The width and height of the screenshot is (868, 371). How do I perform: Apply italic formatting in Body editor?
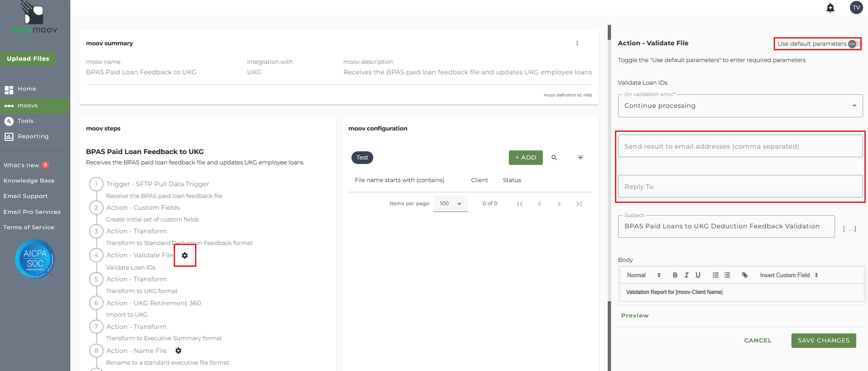(687, 275)
